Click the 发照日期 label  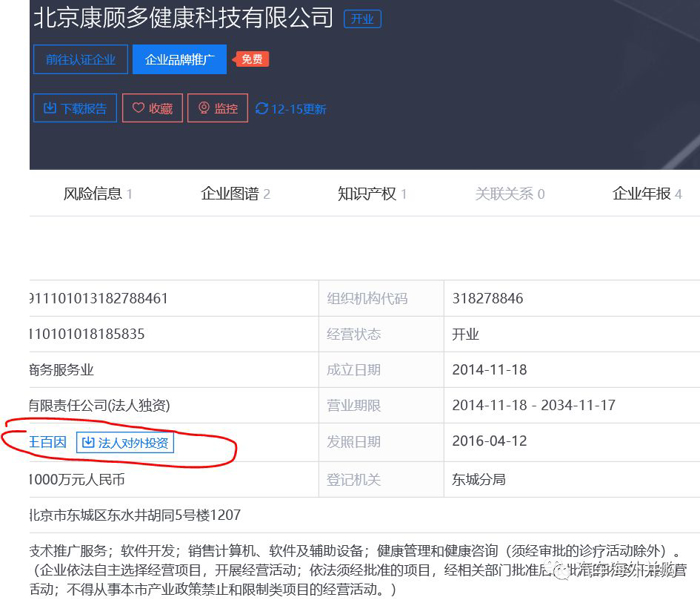[354, 441]
